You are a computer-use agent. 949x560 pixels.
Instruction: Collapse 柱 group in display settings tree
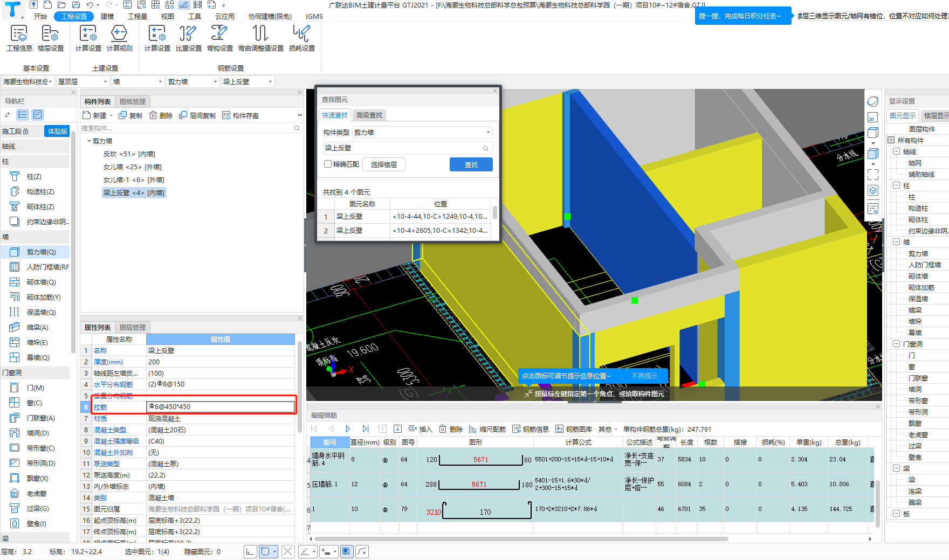(x=896, y=185)
